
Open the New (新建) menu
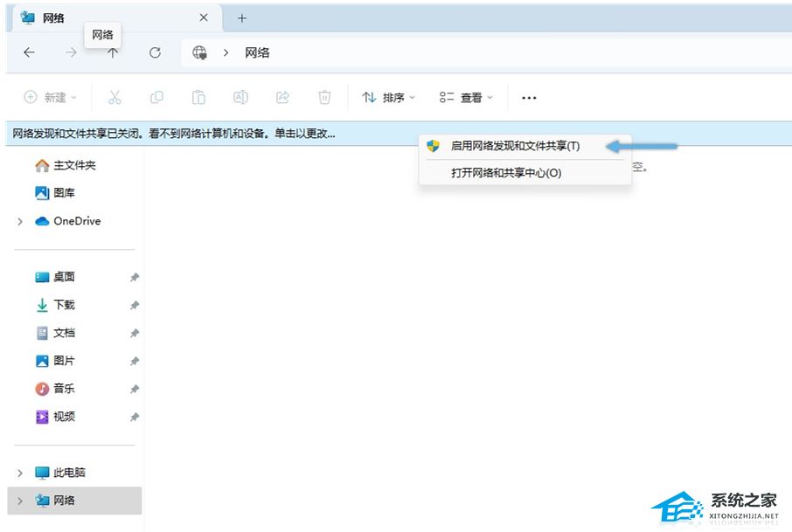tap(51, 97)
